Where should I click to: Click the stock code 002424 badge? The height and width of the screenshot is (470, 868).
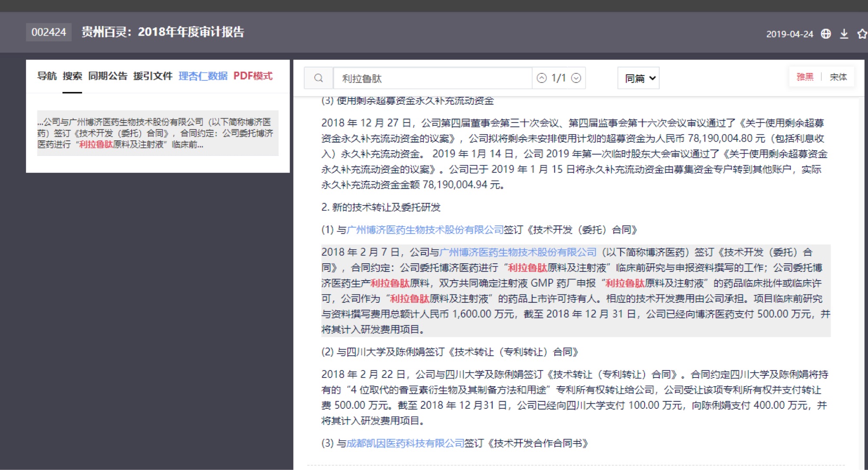49,32
